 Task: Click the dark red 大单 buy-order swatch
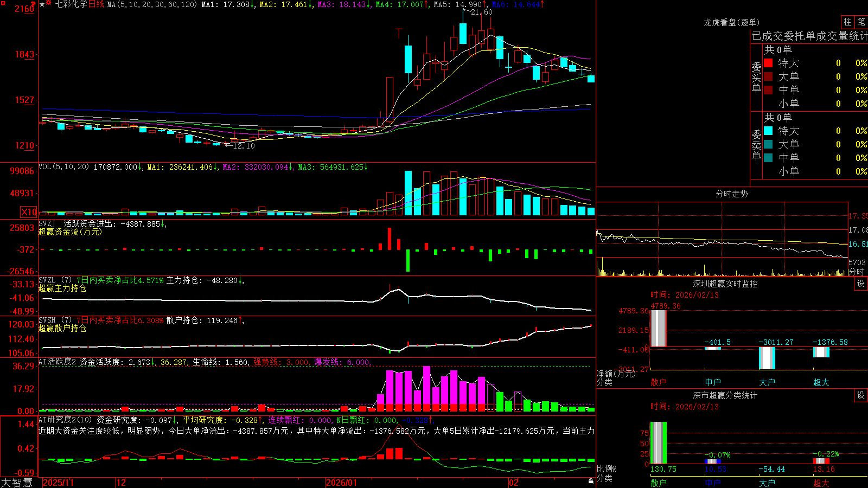(x=768, y=76)
